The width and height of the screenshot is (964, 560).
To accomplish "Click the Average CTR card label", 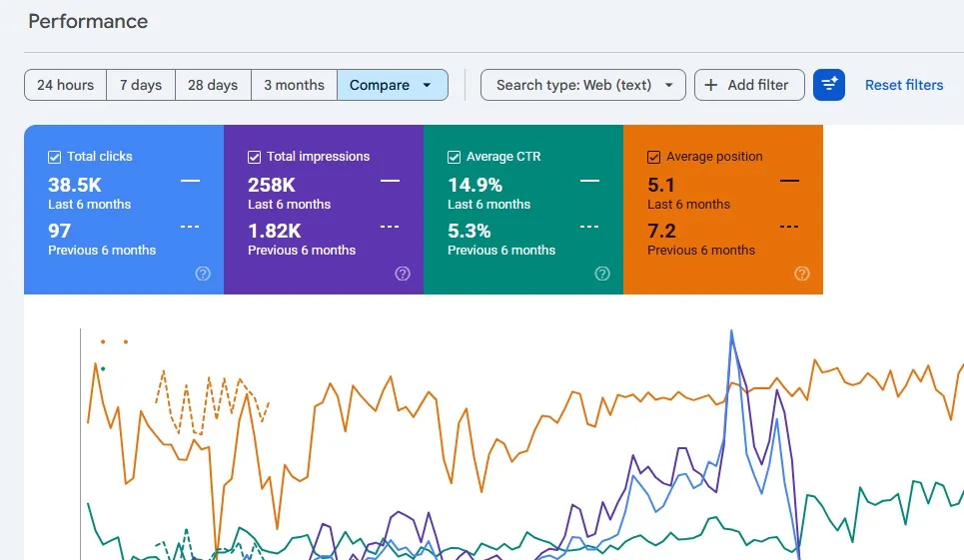I will click(503, 157).
